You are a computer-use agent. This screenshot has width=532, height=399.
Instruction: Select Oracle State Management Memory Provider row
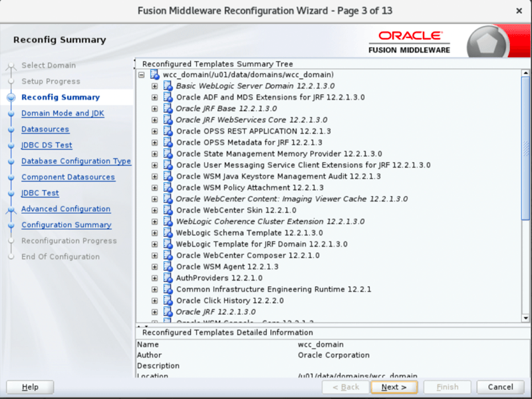279,154
